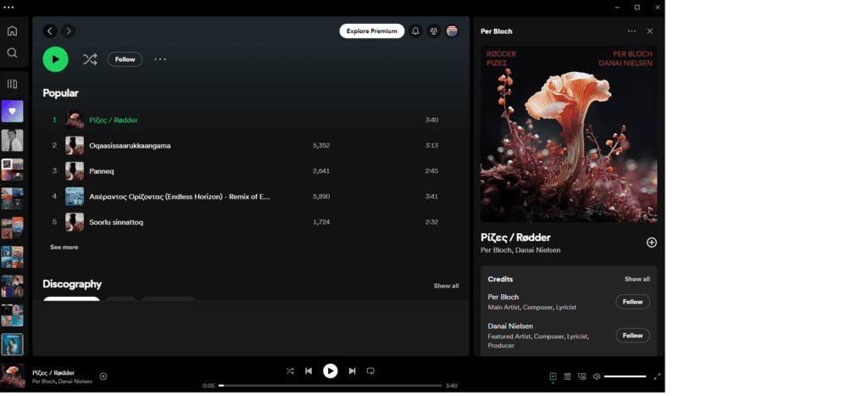Screen dimensions: 868x396
Task: Open the Queue icon
Action: pyautogui.click(x=567, y=376)
